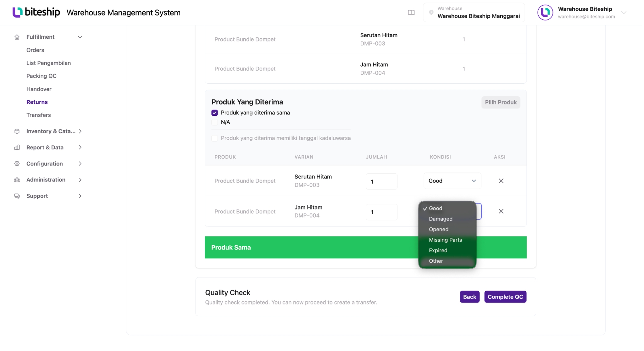
Task: Click the Pilih Produk button
Action: tap(501, 102)
